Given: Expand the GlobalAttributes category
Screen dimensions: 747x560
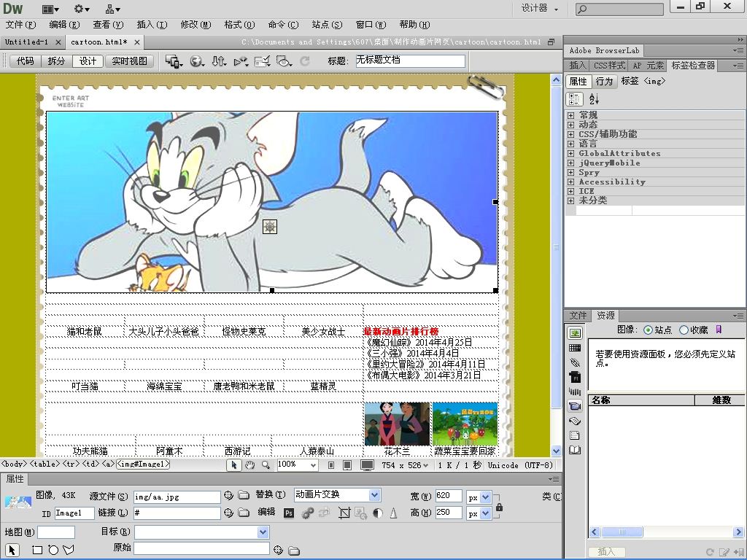Looking at the screenshot, I should [570, 153].
